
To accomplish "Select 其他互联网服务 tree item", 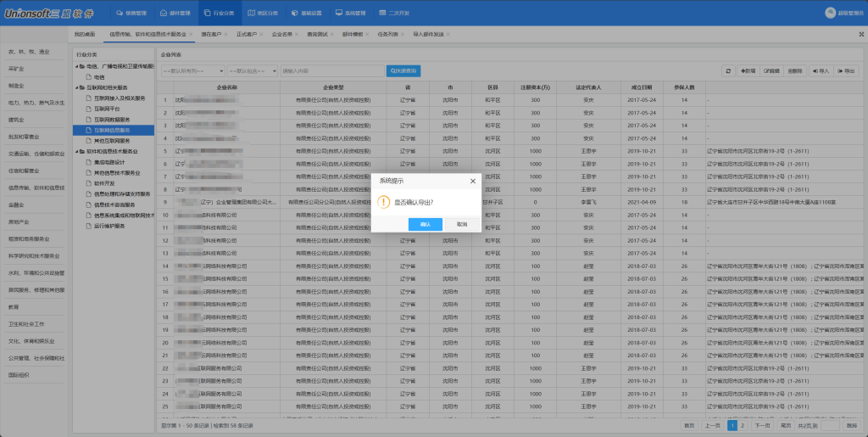I will [x=113, y=141].
